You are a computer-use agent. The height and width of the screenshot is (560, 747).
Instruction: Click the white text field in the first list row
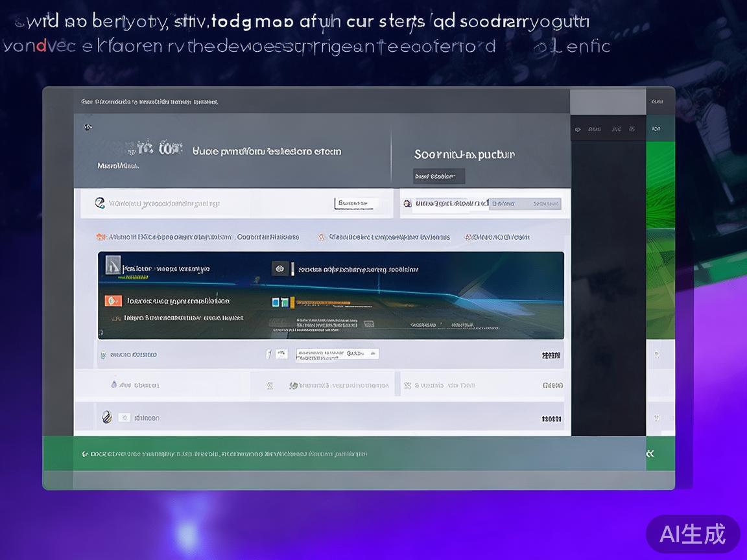click(x=337, y=354)
